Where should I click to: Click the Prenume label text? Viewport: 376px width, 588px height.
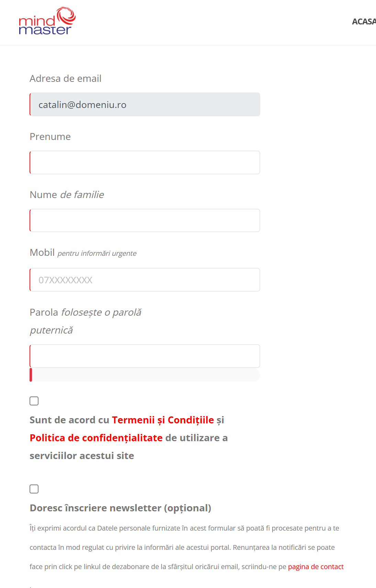[x=50, y=137]
